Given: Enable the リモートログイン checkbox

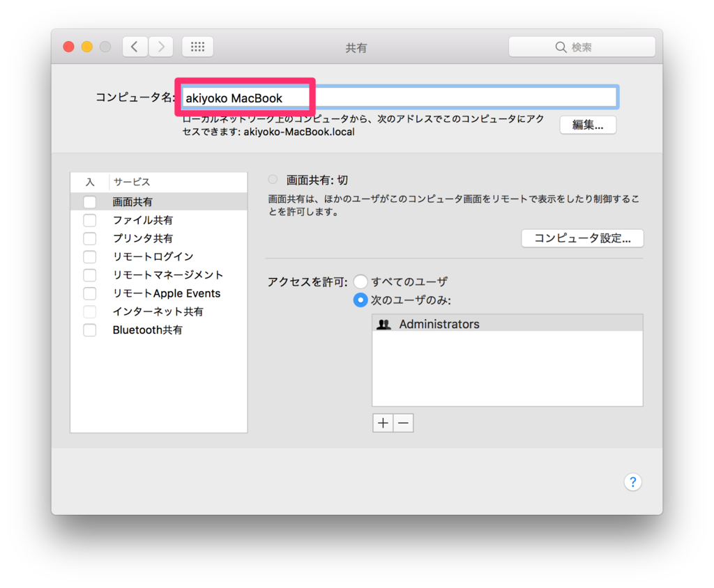Looking at the screenshot, I should point(89,256).
